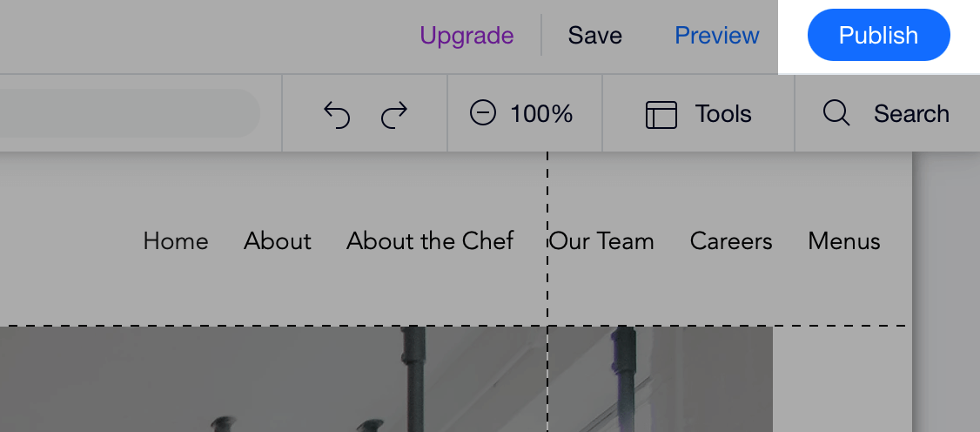
Task: Zoom out with the minus circle icon
Action: click(x=482, y=113)
